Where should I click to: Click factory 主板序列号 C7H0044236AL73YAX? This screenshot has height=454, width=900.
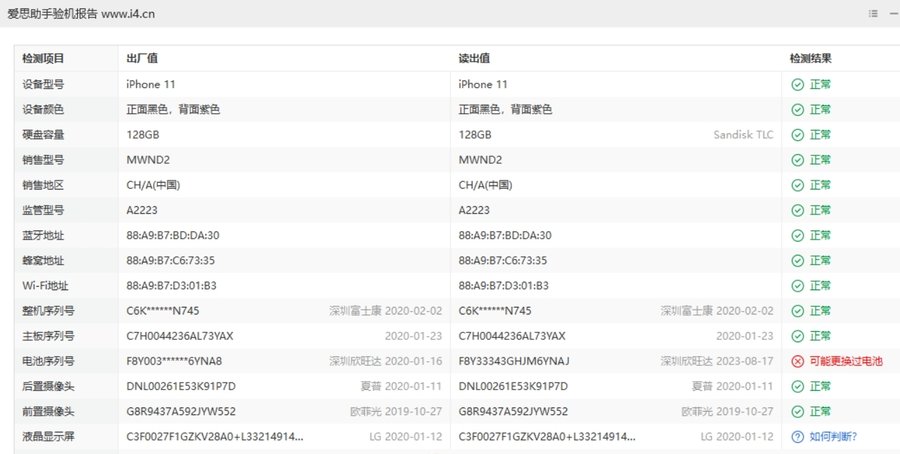click(x=180, y=336)
